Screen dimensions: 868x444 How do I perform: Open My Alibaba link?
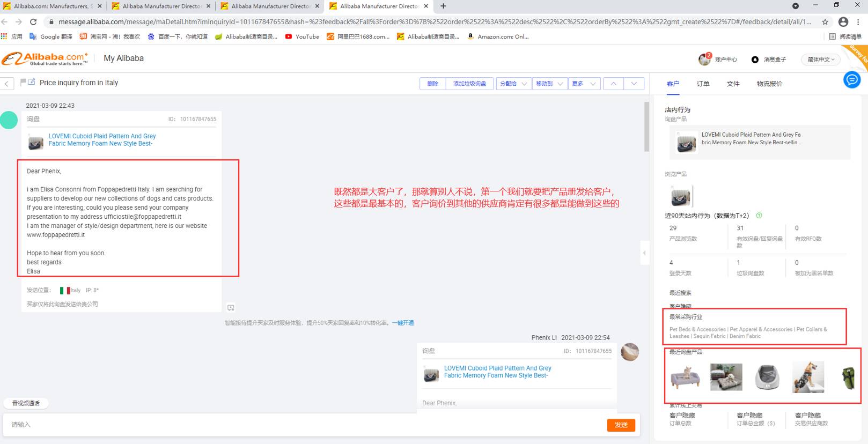click(123, 58)
